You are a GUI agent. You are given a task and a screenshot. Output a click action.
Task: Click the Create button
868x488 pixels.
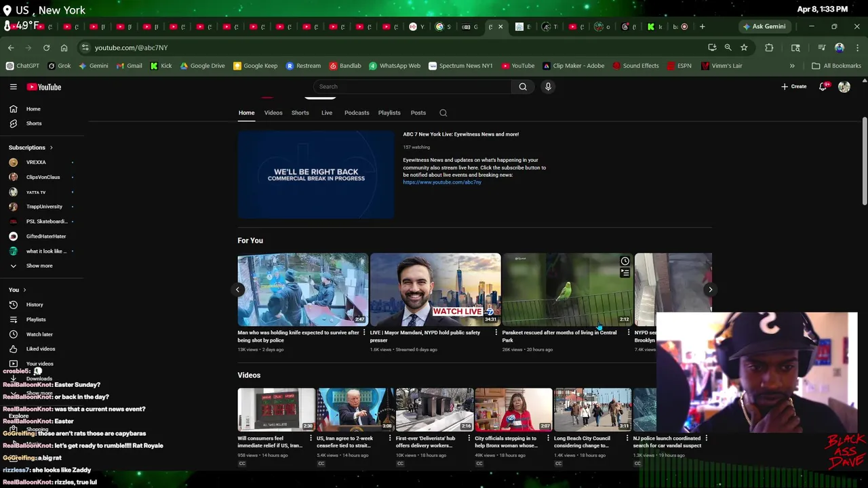click(x=794, y=87)
